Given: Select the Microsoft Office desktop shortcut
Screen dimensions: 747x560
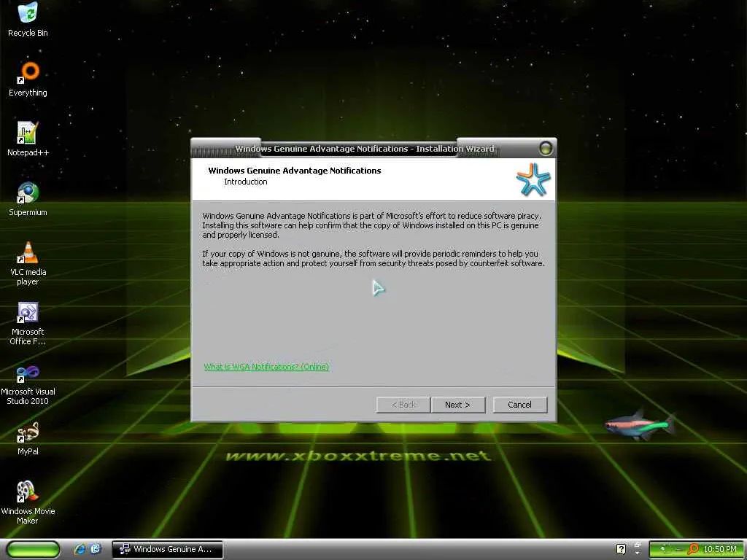Looking at the screenshot, I should 28,323.
